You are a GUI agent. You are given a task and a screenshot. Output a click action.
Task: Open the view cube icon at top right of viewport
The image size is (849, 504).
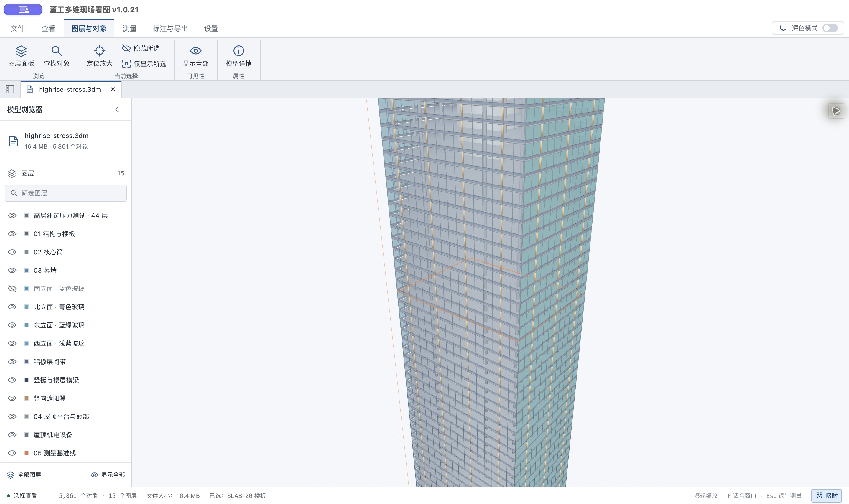836,111
